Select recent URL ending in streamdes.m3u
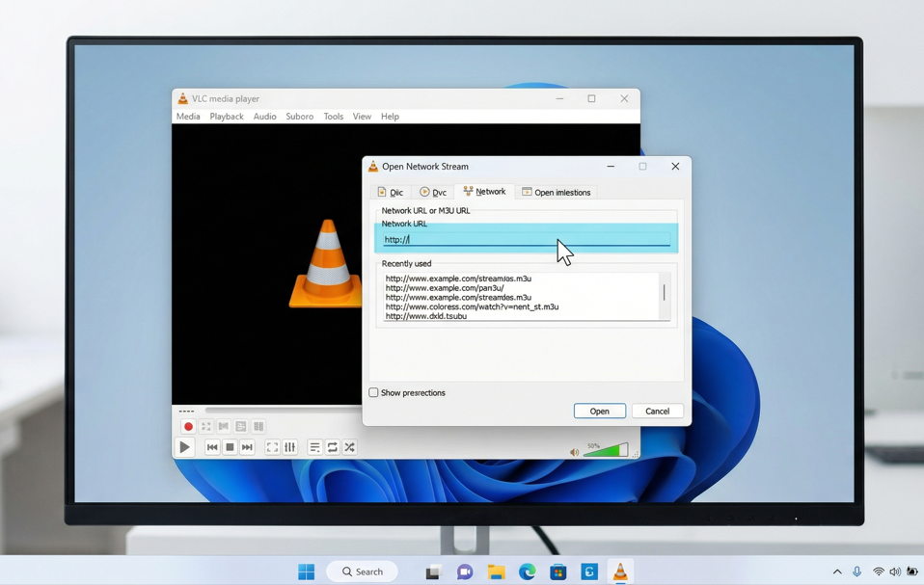Screen dimensions: 924x585 [x=458, y=297]
